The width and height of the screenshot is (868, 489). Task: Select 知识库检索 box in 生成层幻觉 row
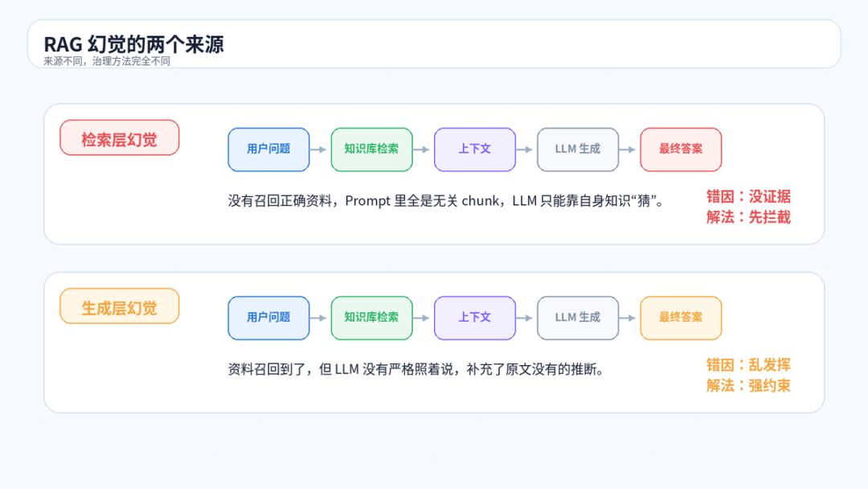point(371,318)
